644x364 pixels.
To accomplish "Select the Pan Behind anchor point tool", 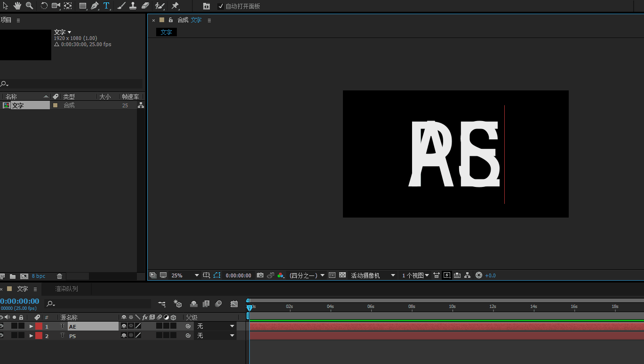I will pyautogui.click(x=68, y=6).
